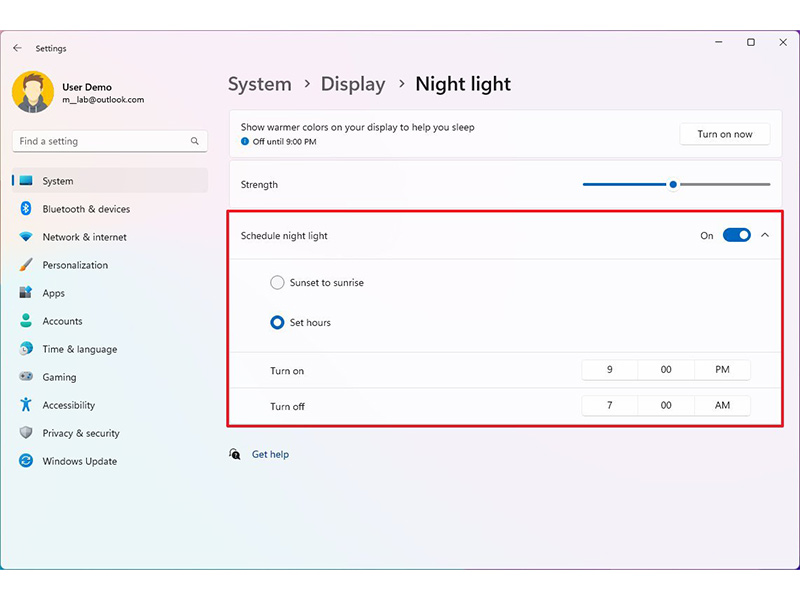
Task: Click the search magnifier icon
Action: pyautogui.click(x=194, y=141)
